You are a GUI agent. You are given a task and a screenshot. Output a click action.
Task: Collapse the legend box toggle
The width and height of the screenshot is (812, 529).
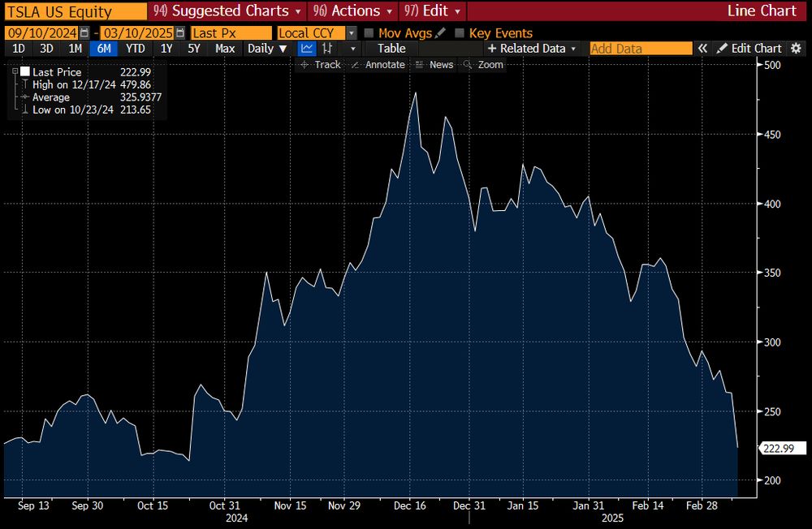[x=15, y=71]
